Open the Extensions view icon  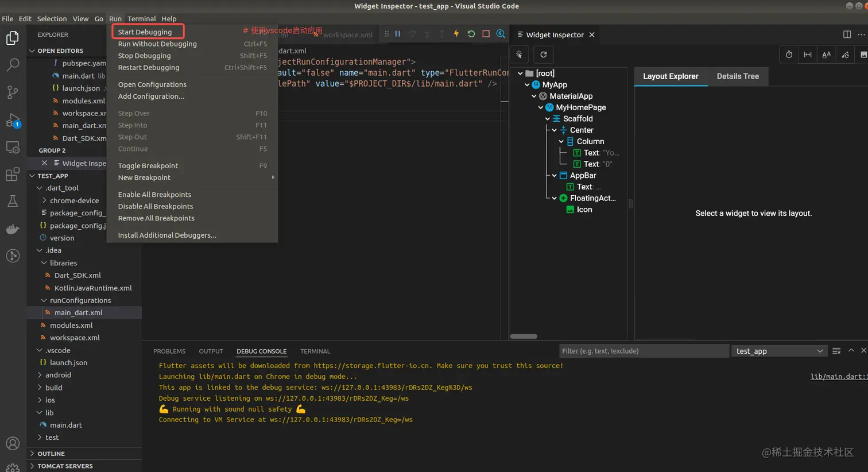(13, 175)
